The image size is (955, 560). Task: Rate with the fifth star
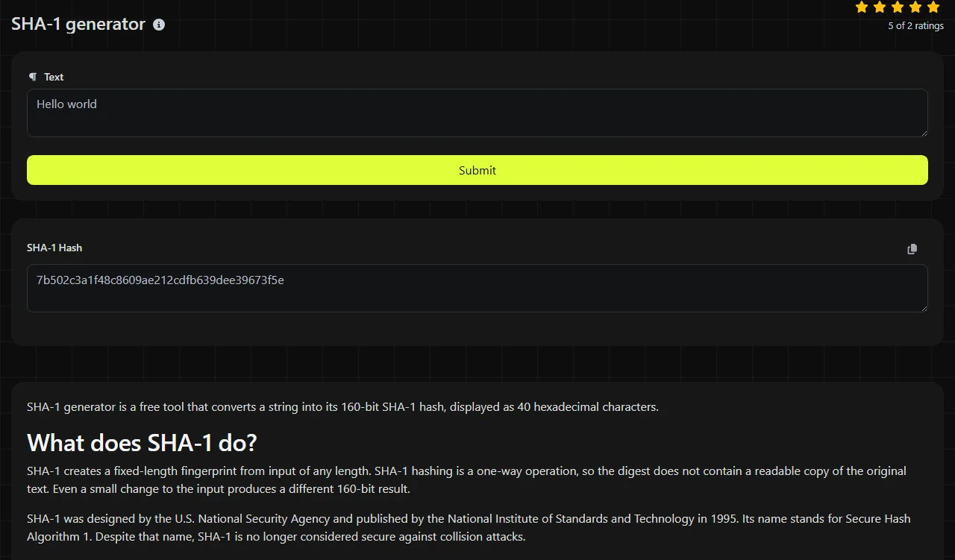tap(933, 7)
